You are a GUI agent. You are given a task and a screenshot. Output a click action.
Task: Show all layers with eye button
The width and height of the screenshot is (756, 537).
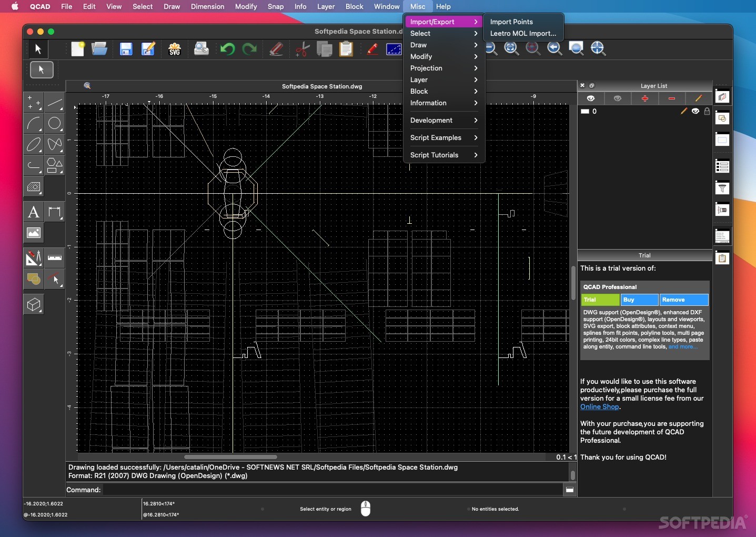pyautogui.click(x=591, y=98)
